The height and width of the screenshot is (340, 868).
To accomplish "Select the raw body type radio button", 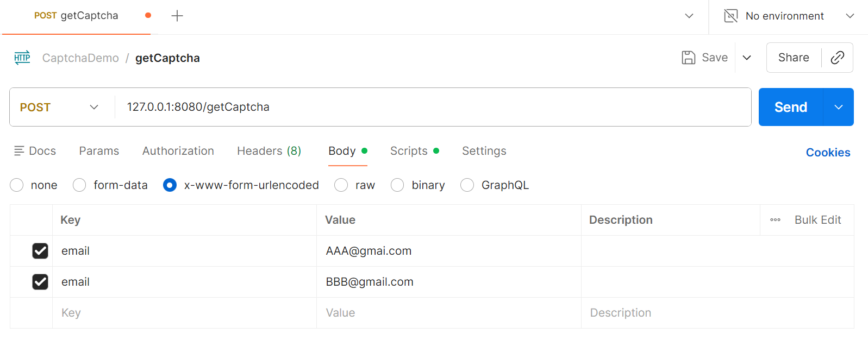I will (x=341, y=185).
